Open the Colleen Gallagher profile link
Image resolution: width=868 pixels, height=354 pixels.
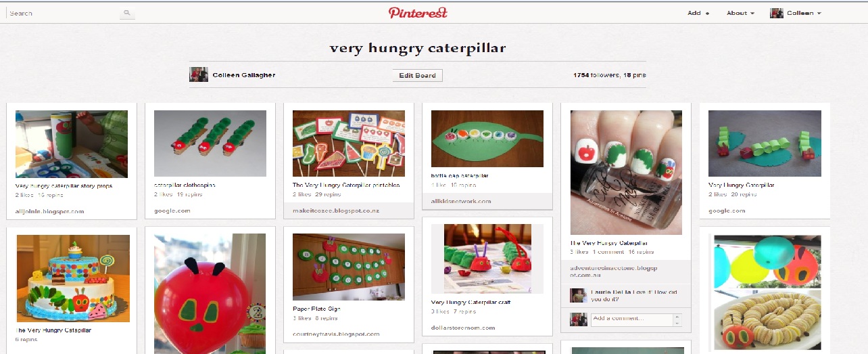(243, 75)
